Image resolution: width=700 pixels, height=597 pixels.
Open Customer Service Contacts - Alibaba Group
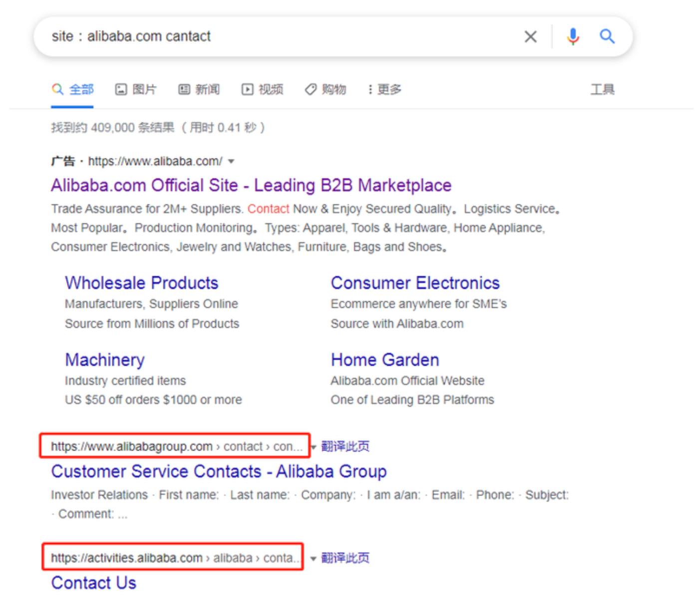pos(219,471)
